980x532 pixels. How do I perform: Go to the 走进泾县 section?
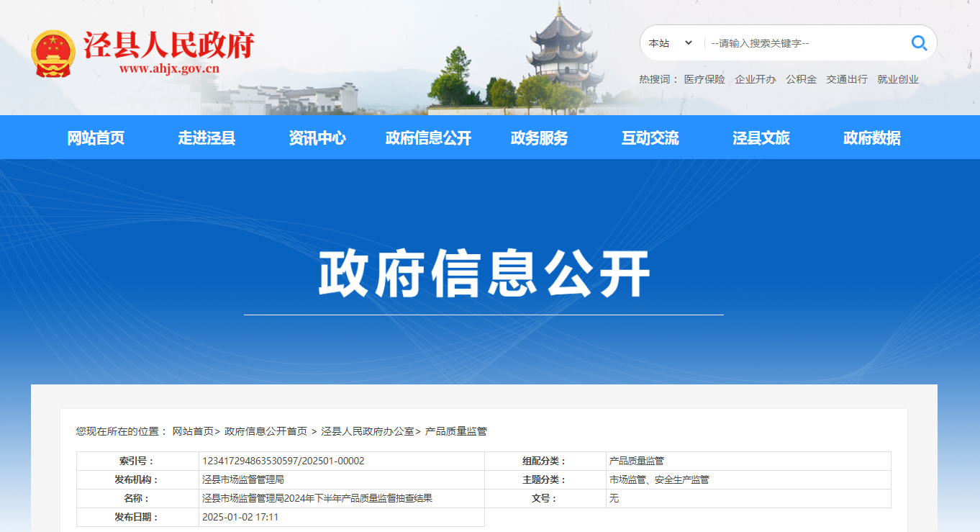click(207, 138)
